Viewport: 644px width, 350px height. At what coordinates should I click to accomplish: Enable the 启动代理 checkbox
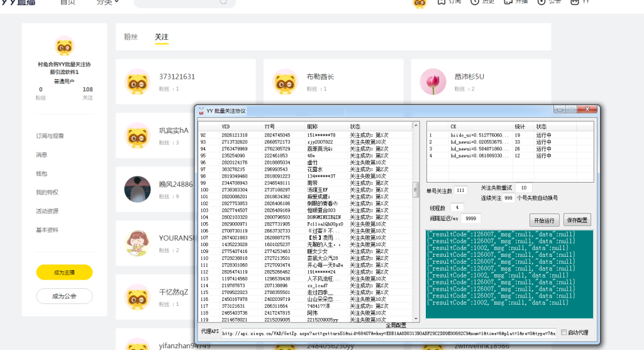click(x=563, y=332)
